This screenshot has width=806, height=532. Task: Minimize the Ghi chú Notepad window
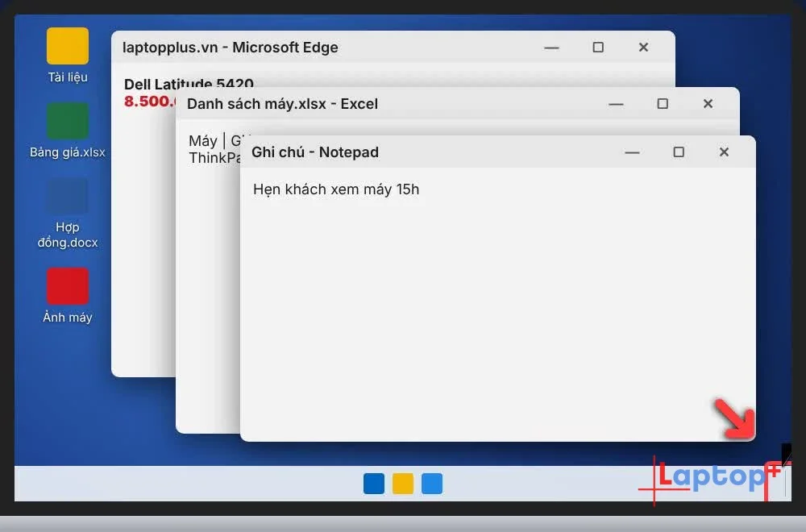point(632,152)
